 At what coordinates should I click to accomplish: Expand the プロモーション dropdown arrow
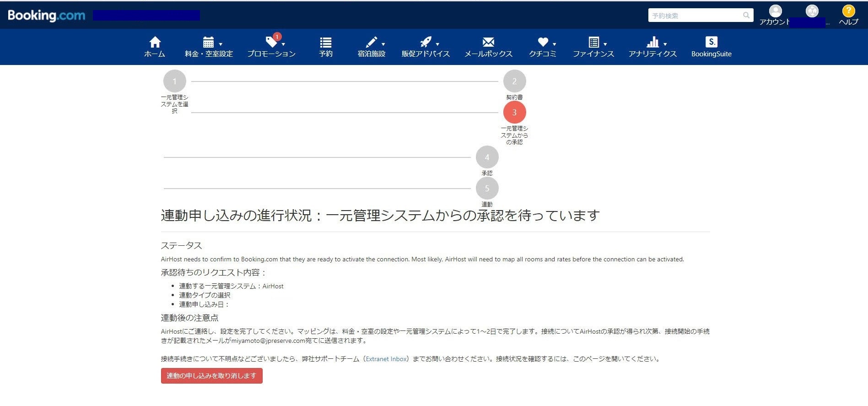tap(283, 44)
